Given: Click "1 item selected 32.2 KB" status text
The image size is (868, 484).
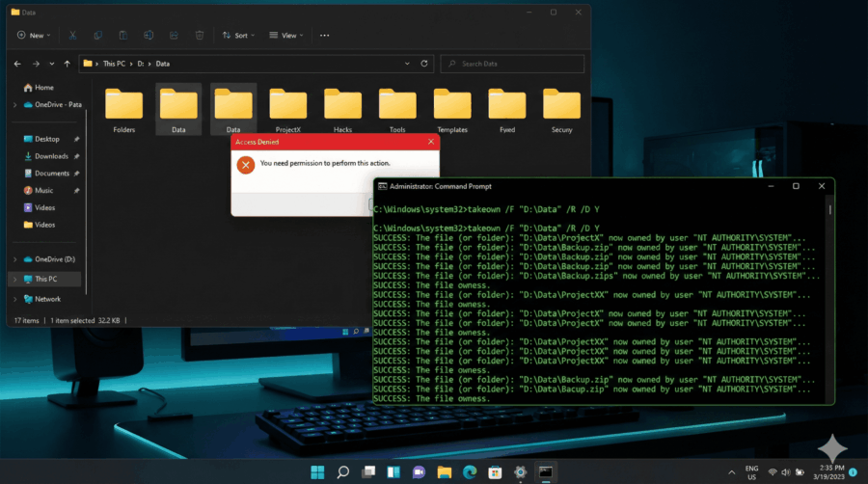Looking at the screenshot, I should 85,320.
